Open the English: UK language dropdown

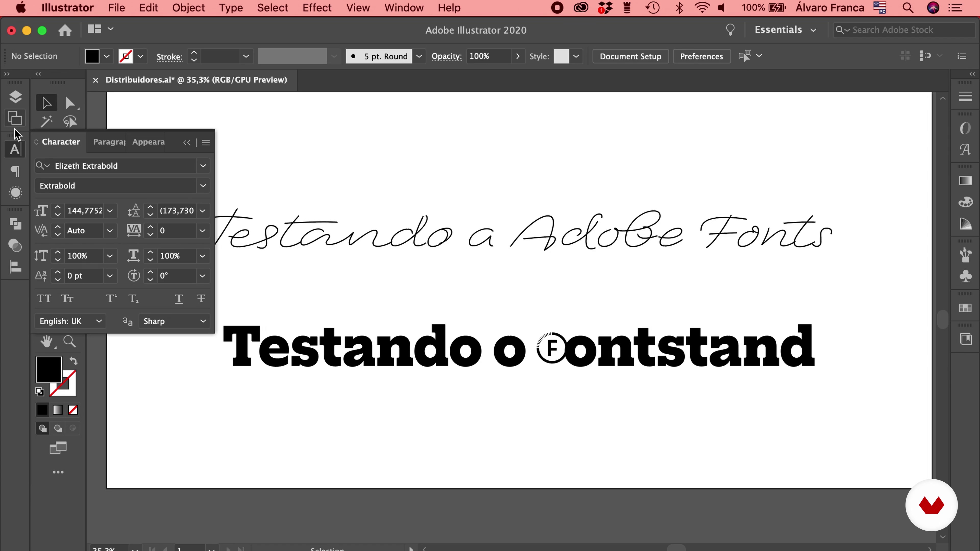[70, 321]
